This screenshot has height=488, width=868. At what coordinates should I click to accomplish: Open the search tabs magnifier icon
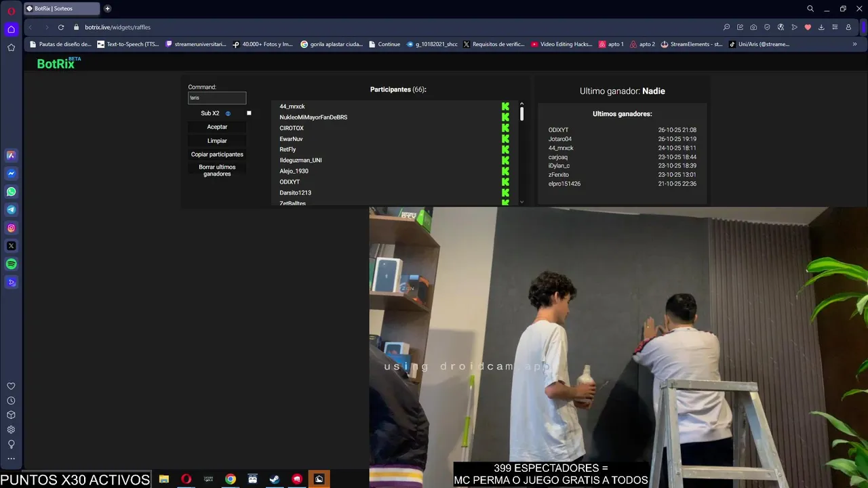[x=810, y=9]
